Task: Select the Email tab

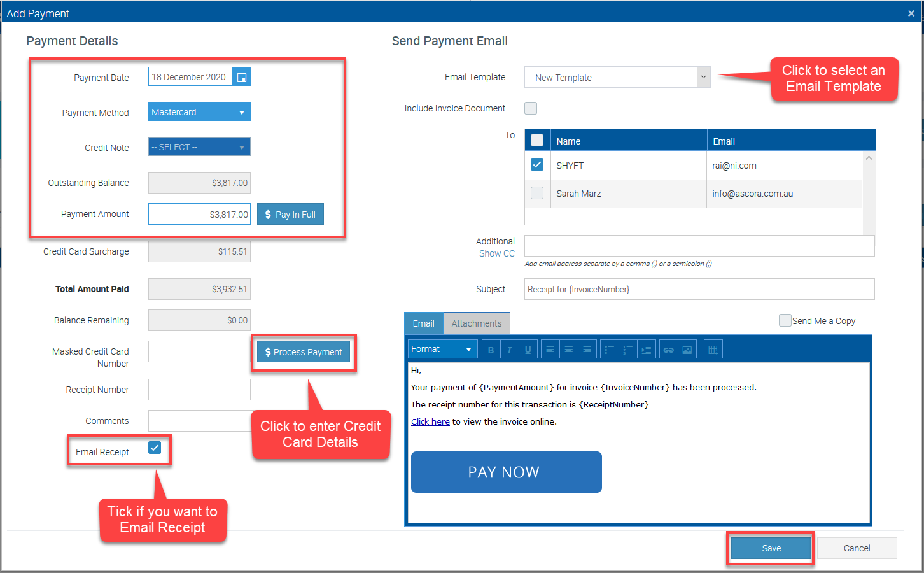Action: tap(423, 323)
